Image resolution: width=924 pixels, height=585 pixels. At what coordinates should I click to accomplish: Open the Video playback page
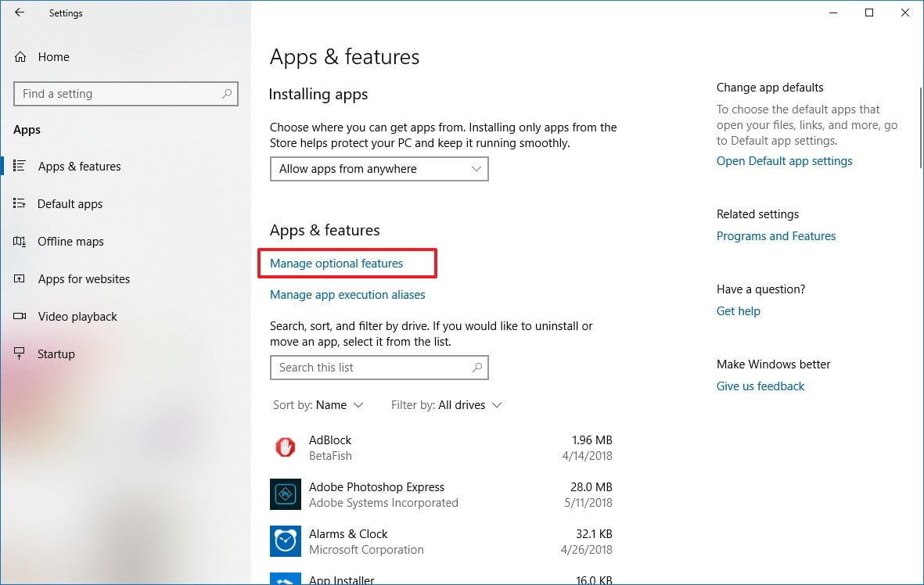coord(77,317)
